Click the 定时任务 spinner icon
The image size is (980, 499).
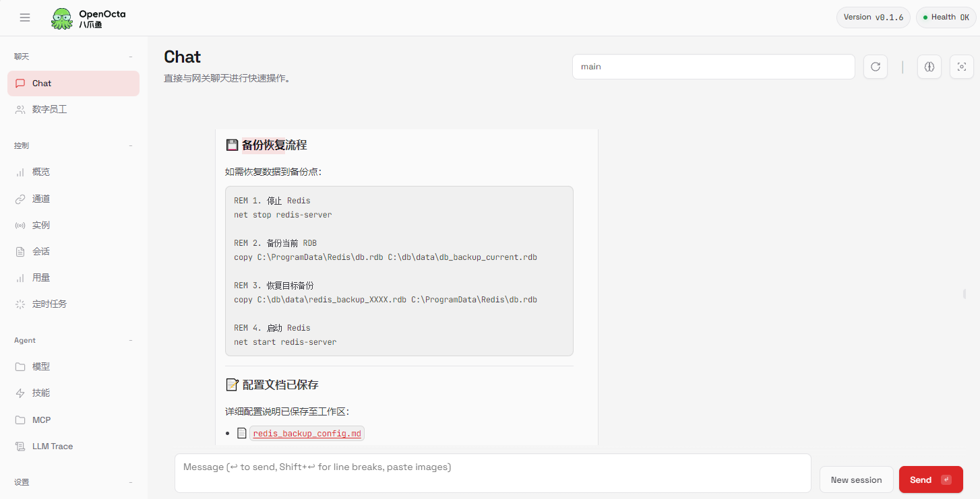[20, 304]
